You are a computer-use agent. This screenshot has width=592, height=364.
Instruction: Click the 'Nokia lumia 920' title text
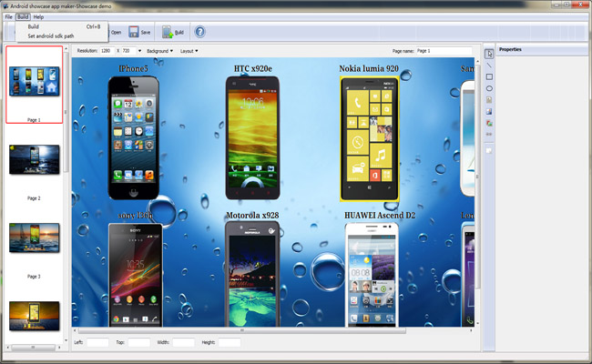click(369, 68)
